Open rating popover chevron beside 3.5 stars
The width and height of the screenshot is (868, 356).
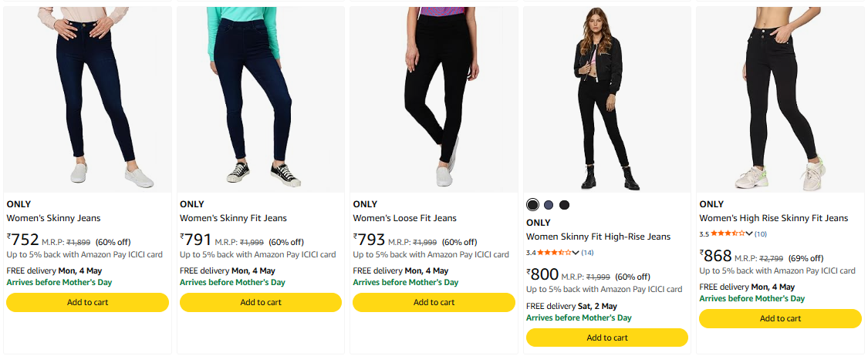click(749, 234)
